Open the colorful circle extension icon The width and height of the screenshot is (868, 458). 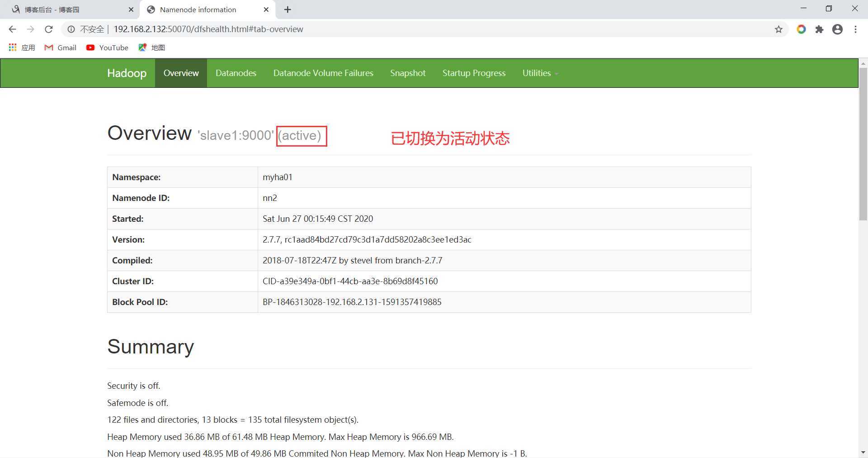(801, 29)
